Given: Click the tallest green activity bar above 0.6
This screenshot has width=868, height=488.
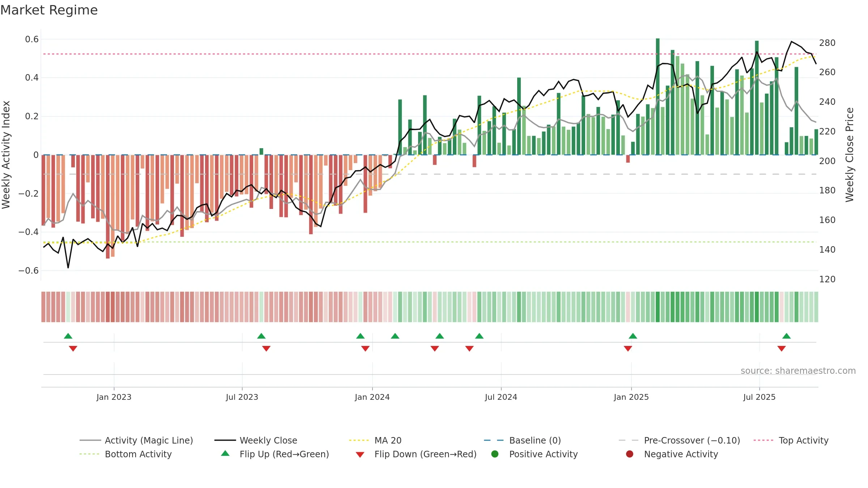Looking at the screenshot, I should click(658, 97).
